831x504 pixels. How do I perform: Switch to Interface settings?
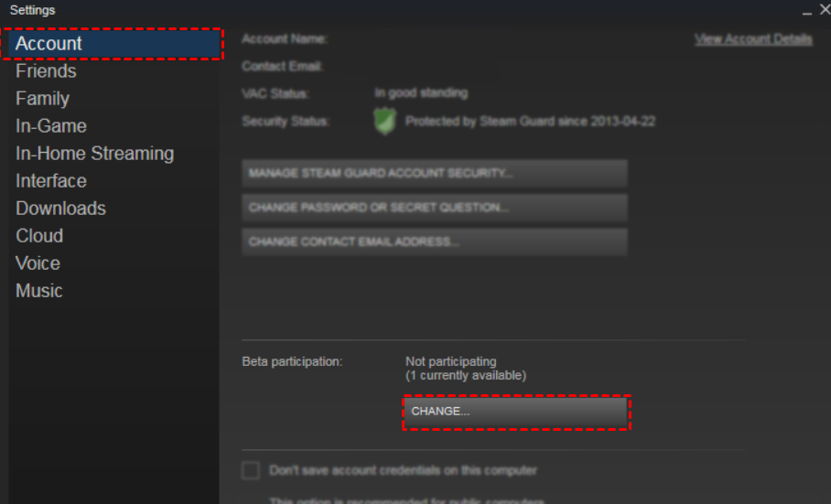[x=51, y=181]
